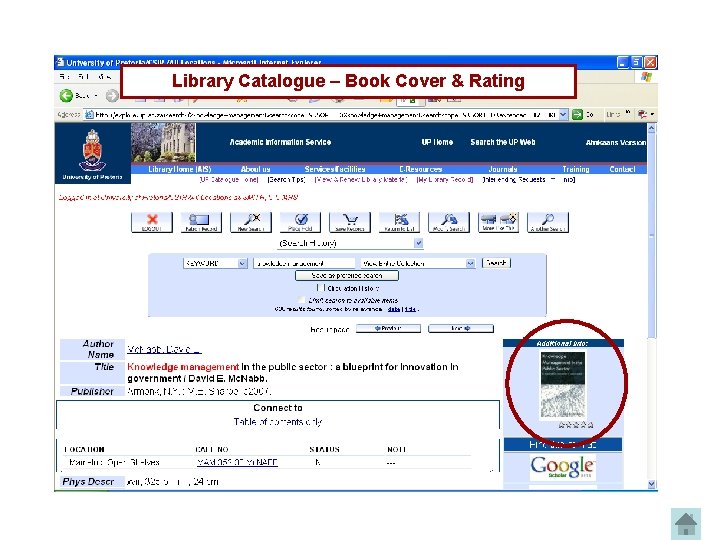Click the star rating under the book cover
Screen dimensions: 720x540
[x=576, y=425]
